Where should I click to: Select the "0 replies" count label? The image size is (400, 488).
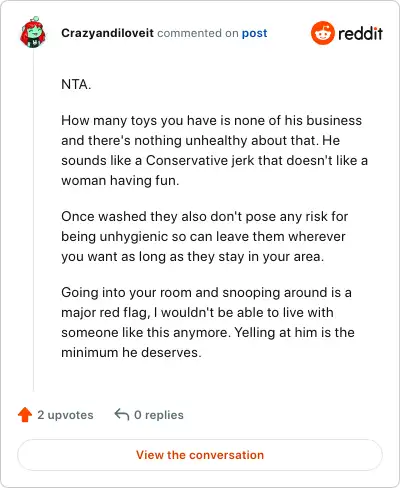(159, 415)
